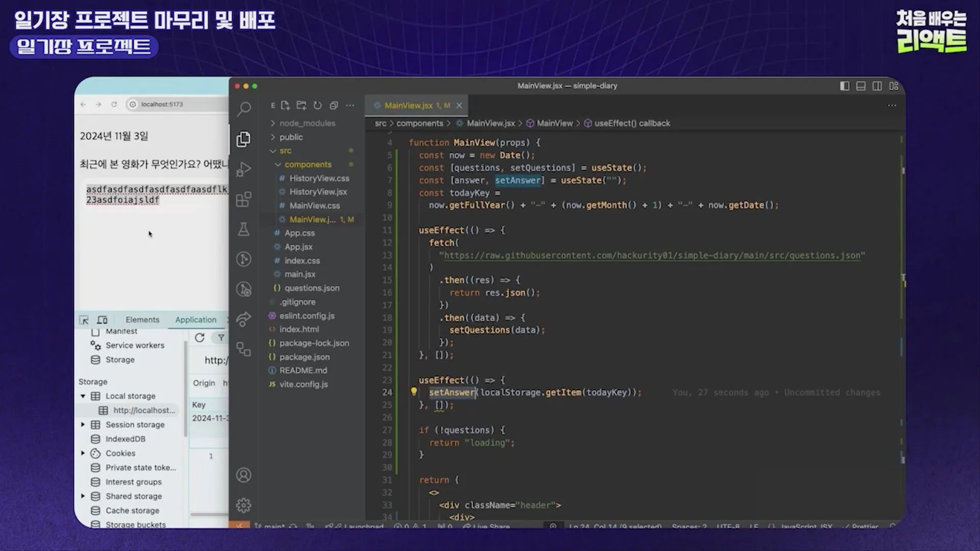Open the Manage gear icon in VS Code

pos(244,505)
